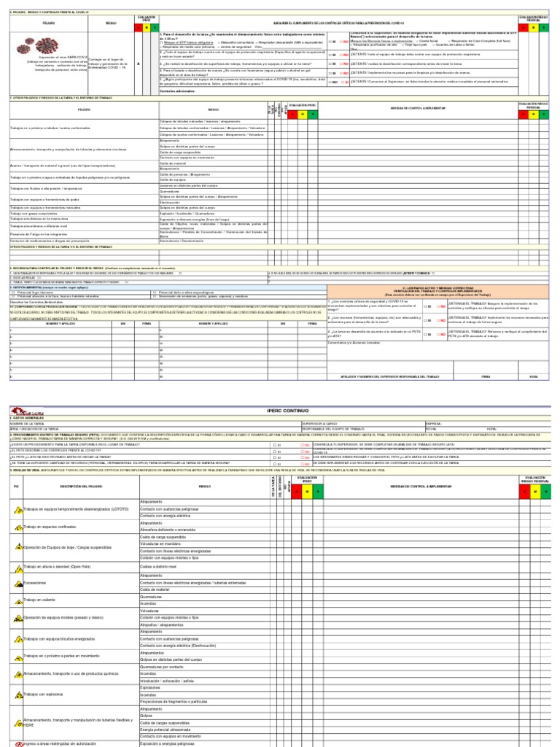Click the prohibition icon for 'Ingreso a áreas restringidas'
This screenshot has height=747, width=560.
(18, 743)
